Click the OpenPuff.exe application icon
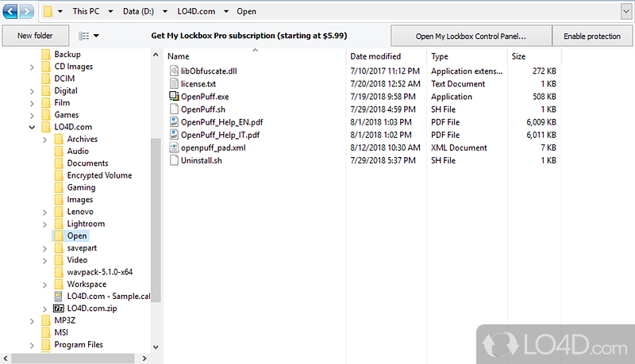 point(175,97)
